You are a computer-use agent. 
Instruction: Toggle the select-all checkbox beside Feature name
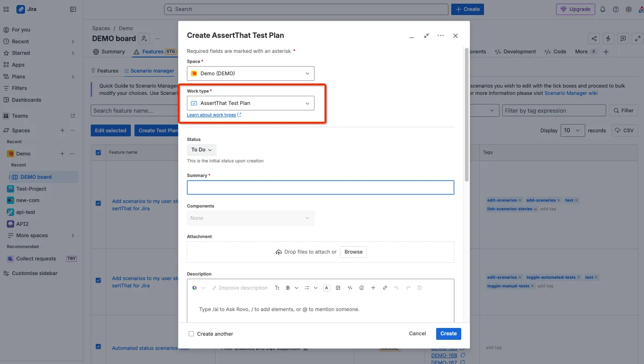(x=98, y=152)
